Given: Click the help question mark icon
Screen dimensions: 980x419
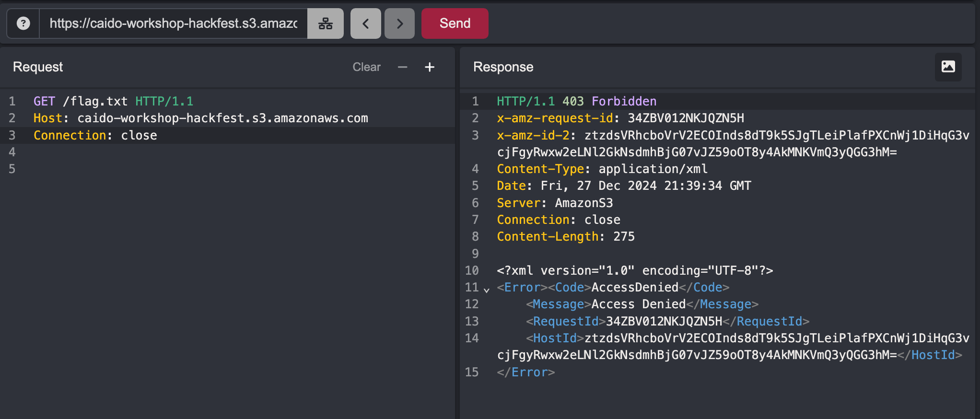Looking at the screenshot, I should pos(23,23).
